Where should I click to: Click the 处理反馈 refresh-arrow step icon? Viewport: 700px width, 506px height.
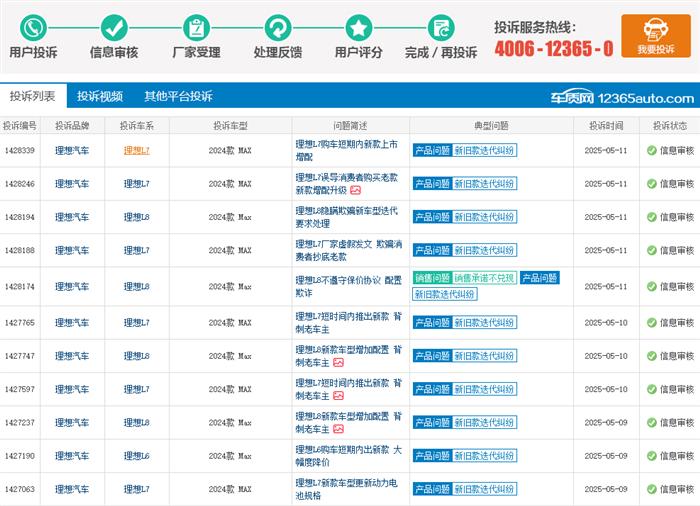point(278,28)
